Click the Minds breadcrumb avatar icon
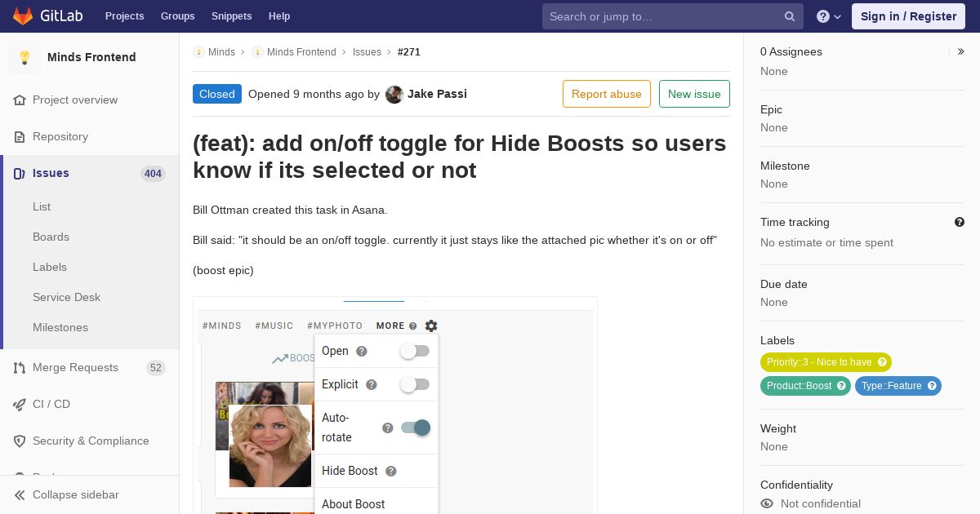The width and height of the screenshot is (980, 514). [x=198, y=51]
